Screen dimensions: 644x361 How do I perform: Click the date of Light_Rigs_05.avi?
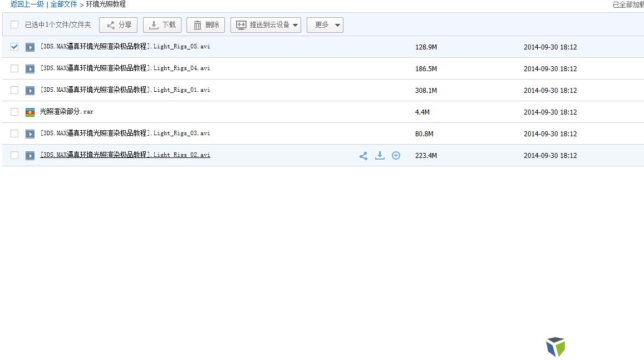click(550, 47)
